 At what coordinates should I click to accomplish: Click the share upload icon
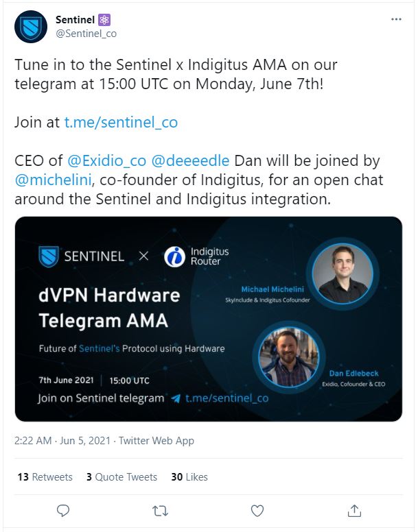pyautogui.click(x=354, y=510)
